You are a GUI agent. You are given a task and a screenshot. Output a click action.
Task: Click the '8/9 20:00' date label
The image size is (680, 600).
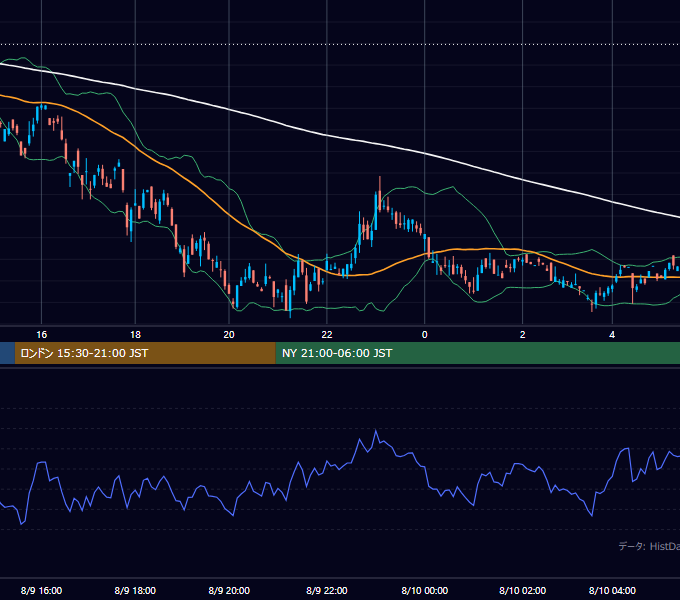(229, 590)
